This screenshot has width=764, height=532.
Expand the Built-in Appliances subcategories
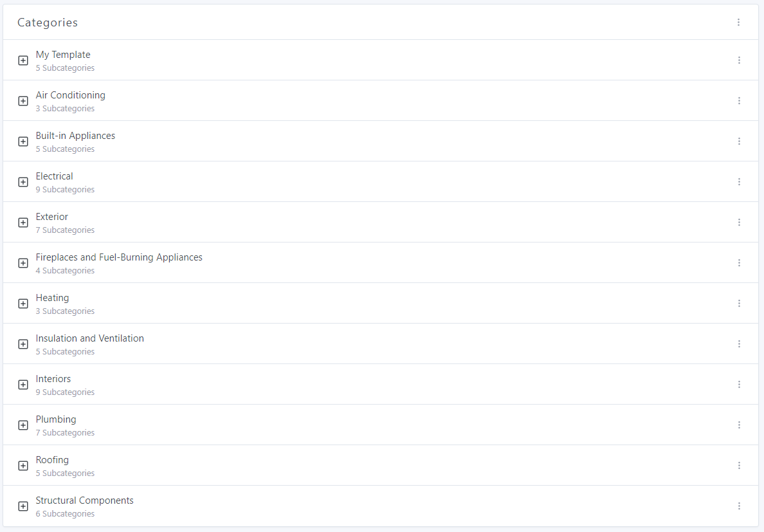23,142
